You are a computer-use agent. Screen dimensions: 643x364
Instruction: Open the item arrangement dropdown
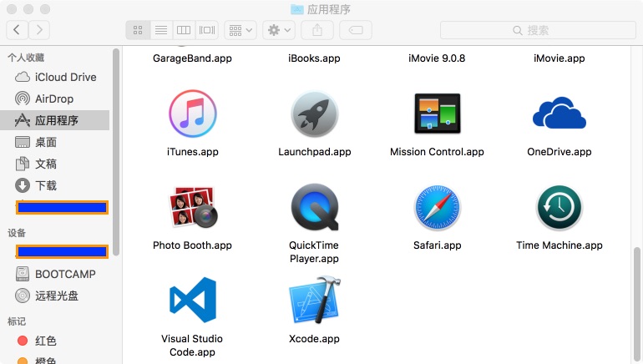pos(240,30)
